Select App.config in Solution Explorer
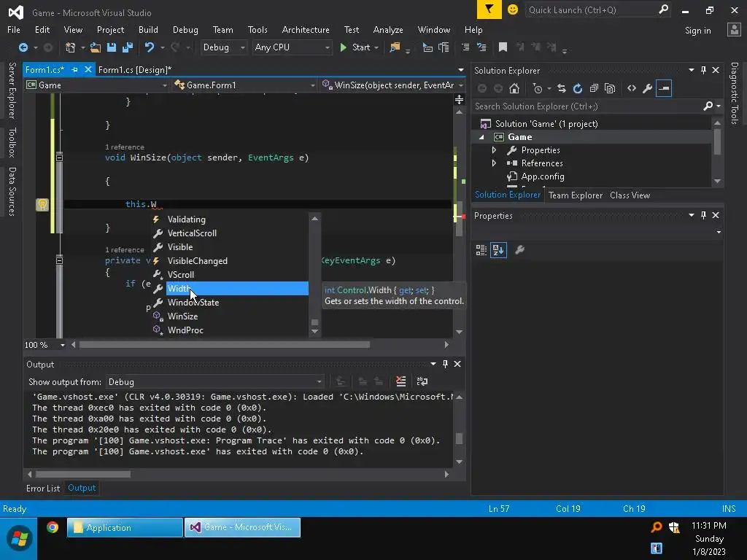Image resolution: width=747 pixels, height=560 pixels. coord(543,176)
